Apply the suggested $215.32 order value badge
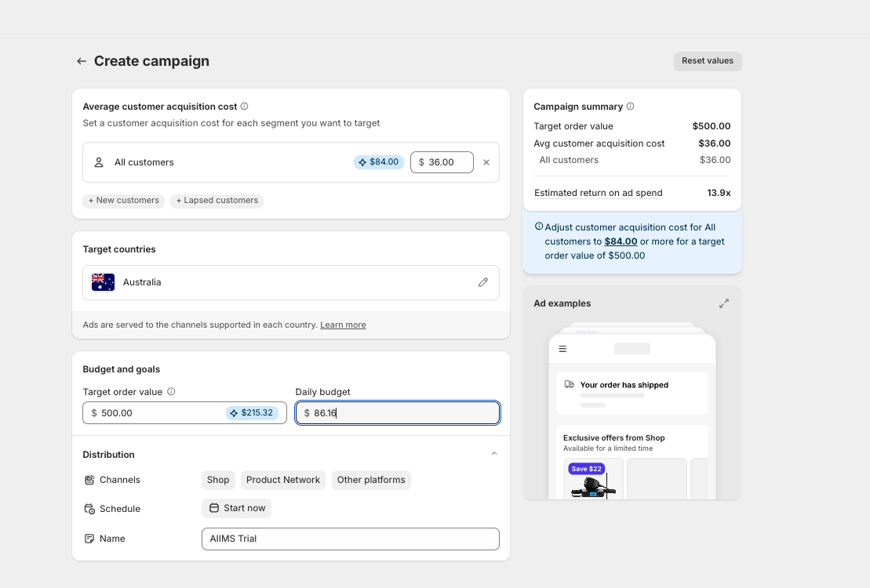Screen dimensions: 870x588 click(x=252, y=412)
